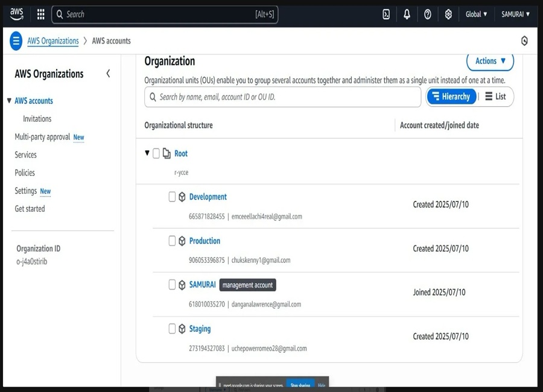Open Policies in sidebar

click(25, 173)
